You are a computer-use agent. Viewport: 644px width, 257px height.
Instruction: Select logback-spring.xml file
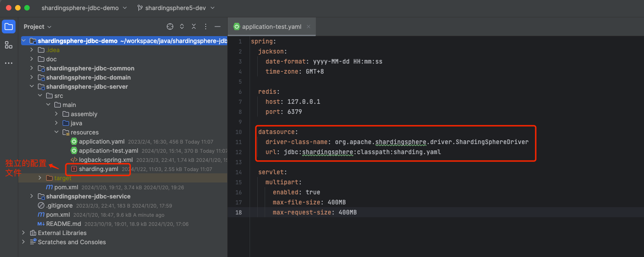point(106,160)
